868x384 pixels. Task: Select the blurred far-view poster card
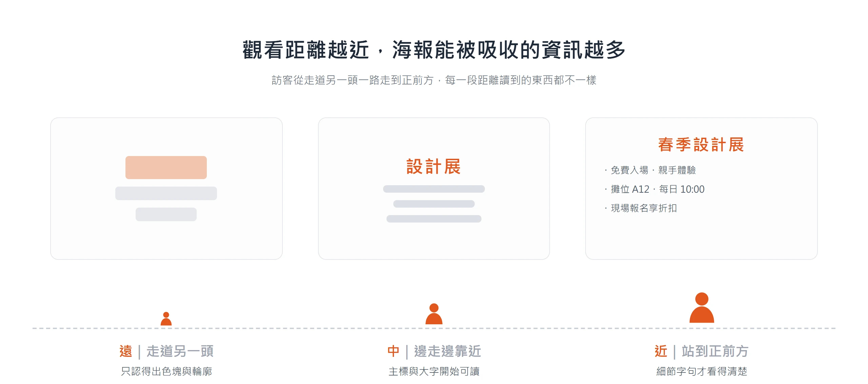click(x=166, y=189)
